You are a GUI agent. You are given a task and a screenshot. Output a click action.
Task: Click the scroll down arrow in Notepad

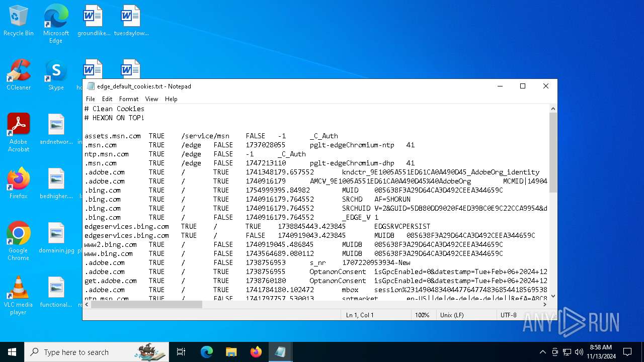(x=553, y=296)
